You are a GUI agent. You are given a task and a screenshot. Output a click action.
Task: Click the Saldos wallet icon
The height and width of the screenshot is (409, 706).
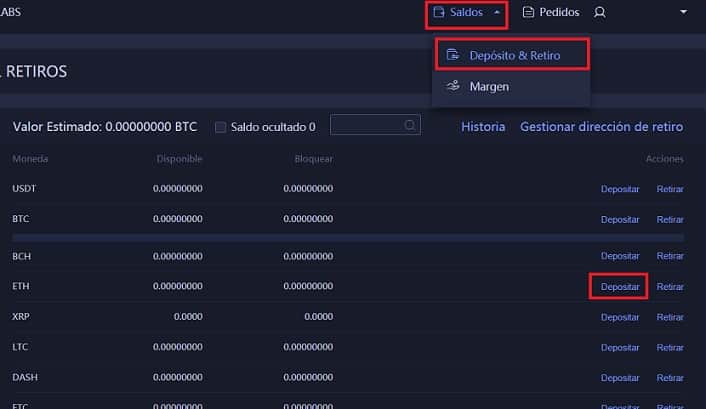(439, 12)
